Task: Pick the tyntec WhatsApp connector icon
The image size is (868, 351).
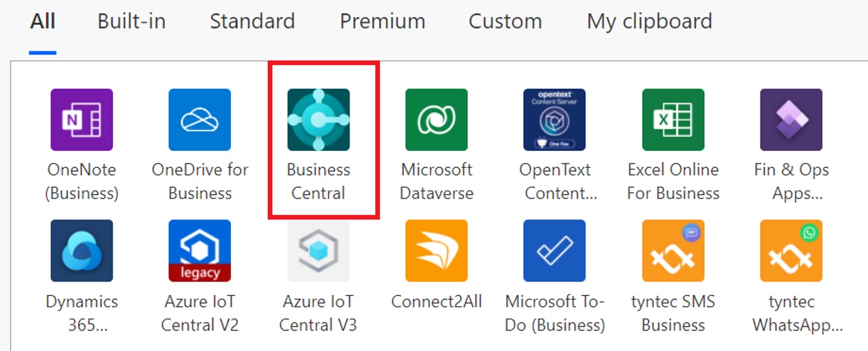Action: pos(791,251)
